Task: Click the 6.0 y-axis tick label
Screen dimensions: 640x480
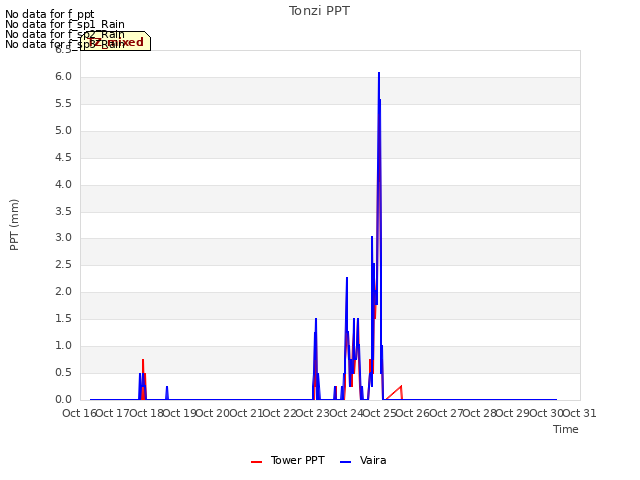Action: tap(64, 77)
